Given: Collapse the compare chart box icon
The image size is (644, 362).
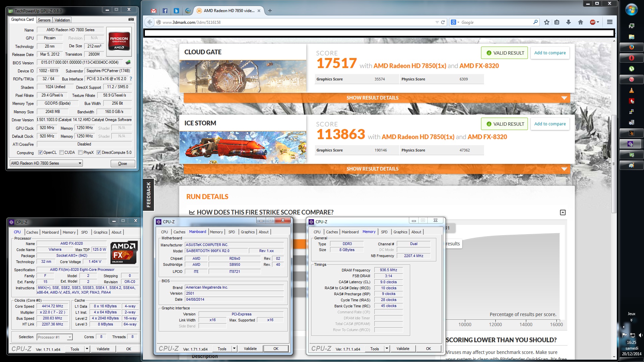Looking at the screenshot, I should click(563, 213).
